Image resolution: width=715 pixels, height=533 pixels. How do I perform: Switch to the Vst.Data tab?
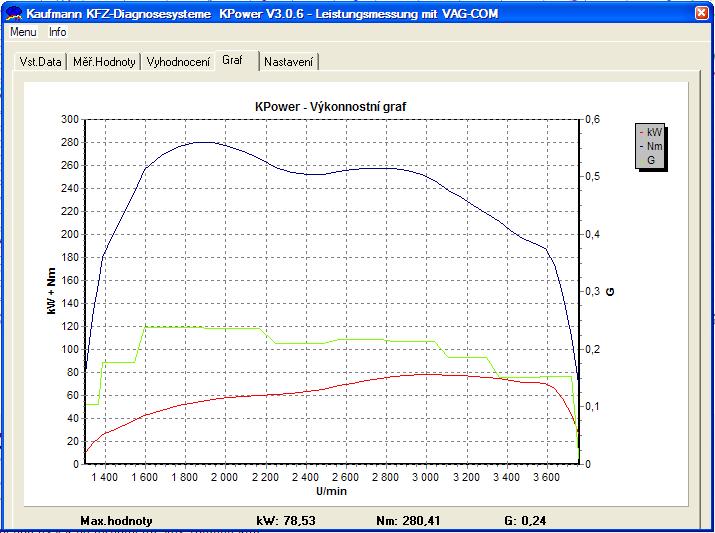[x=41, y=62]
